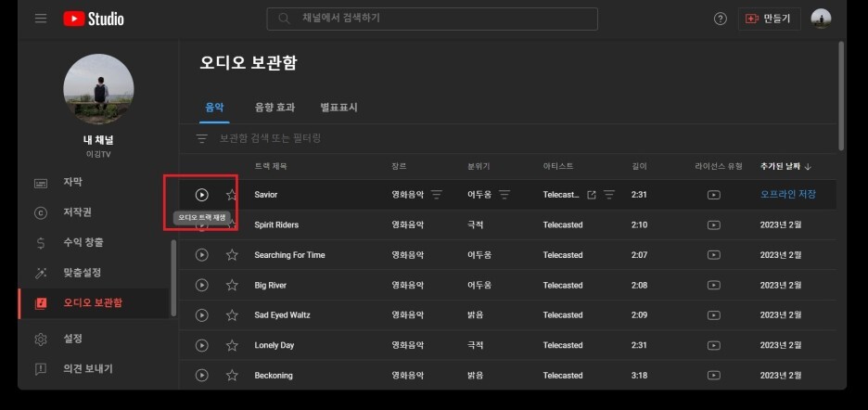This screenshot has height=410, width=868.
Task: Click the Spirit Riders track title
Action: pyautogui.click(x=276, y=225)
